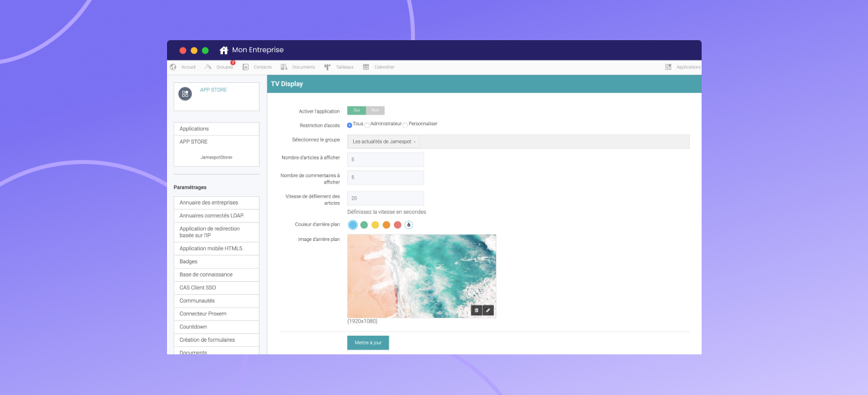Open Application de redirection basée sur l'IP
Viewport: 868px width, 395px height.
216,232
